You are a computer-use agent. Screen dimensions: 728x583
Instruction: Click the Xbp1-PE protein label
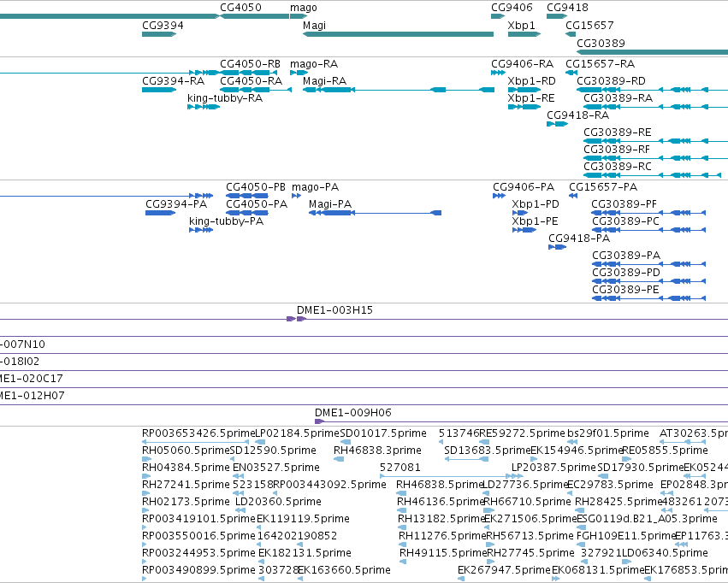[535, 221]
